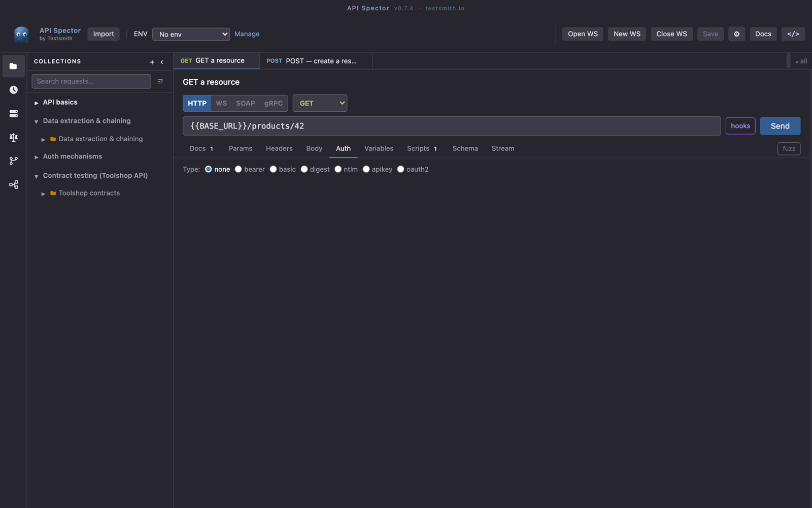The image size is (812, 508).
Task: Select the ntlm auth type radio
Action: click(338, 169)
